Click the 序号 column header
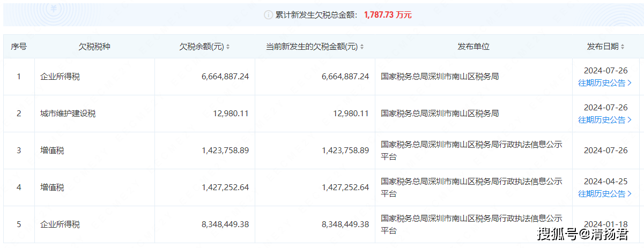 click(x=19, y=47)
